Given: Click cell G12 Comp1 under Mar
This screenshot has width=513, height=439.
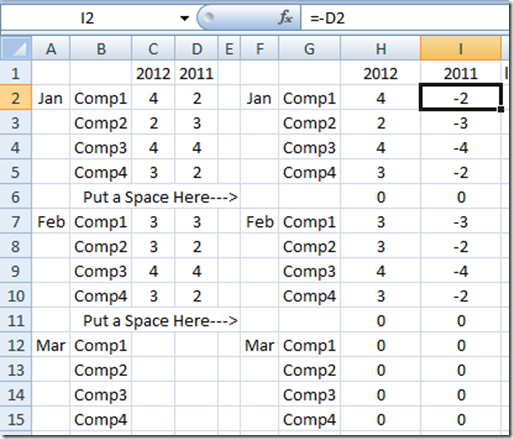Looking at the screenshot, I should 309,345.
